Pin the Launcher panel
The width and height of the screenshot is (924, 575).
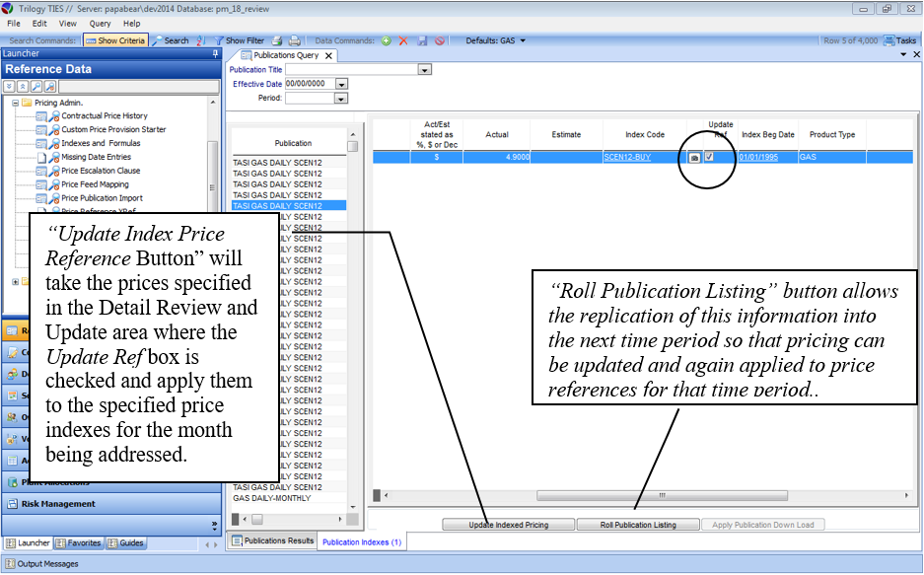215,54
